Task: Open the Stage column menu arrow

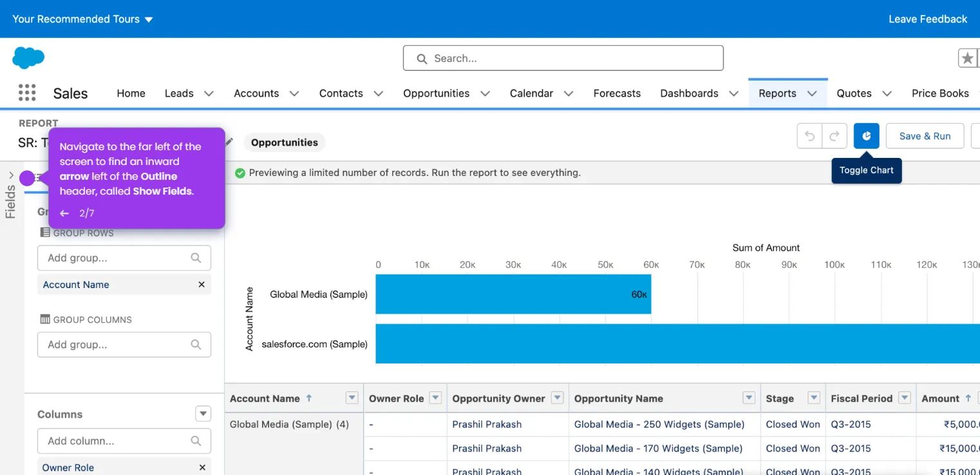Action: click(x=814, y=398)
